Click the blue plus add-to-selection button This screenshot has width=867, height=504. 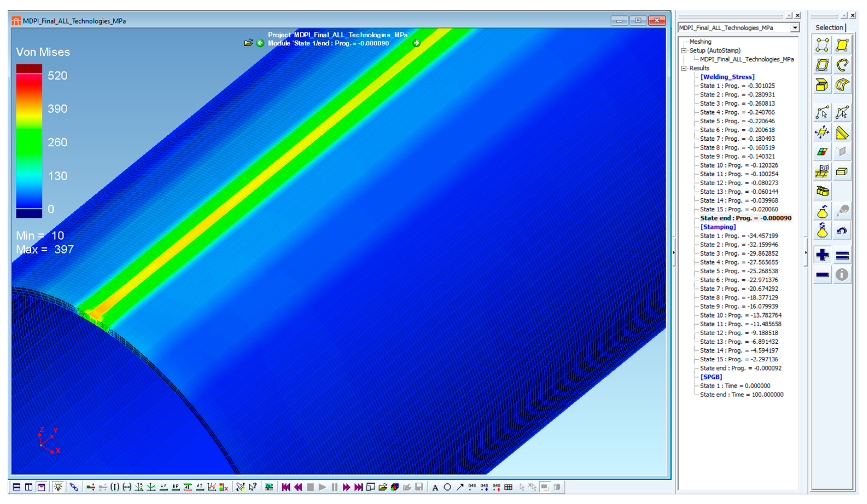coord(822,255)
